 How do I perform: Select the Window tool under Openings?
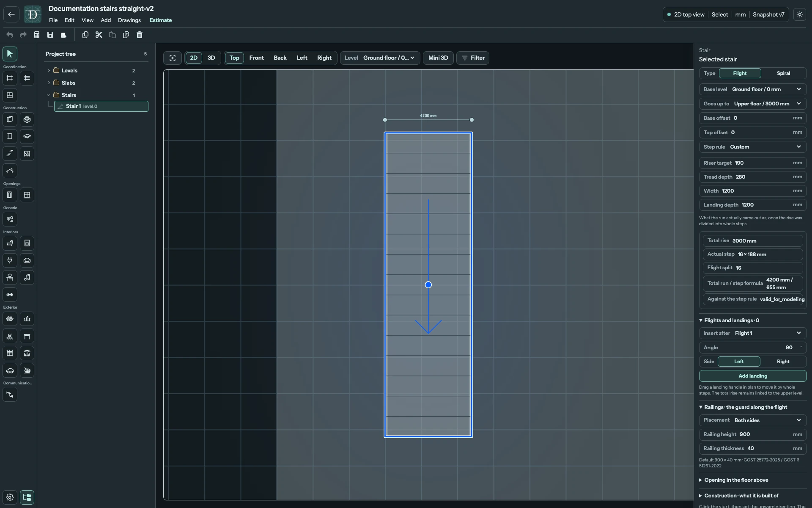pos(27,195)
